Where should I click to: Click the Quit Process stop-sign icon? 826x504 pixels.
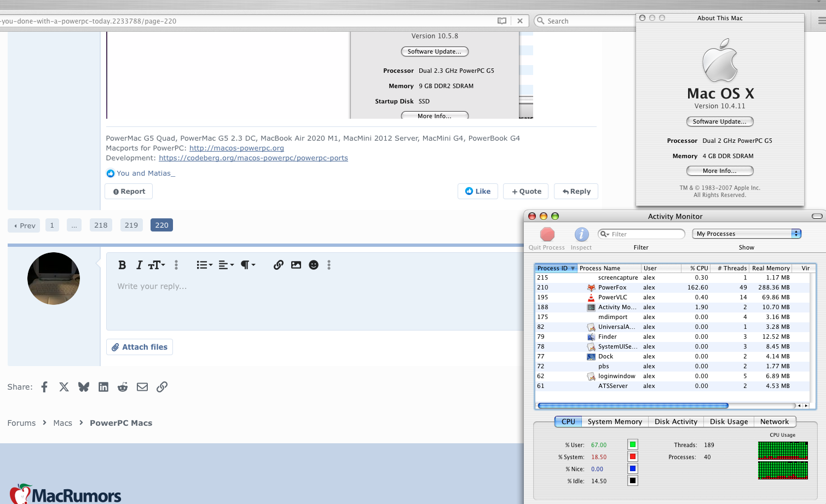[x=547, y=234]
